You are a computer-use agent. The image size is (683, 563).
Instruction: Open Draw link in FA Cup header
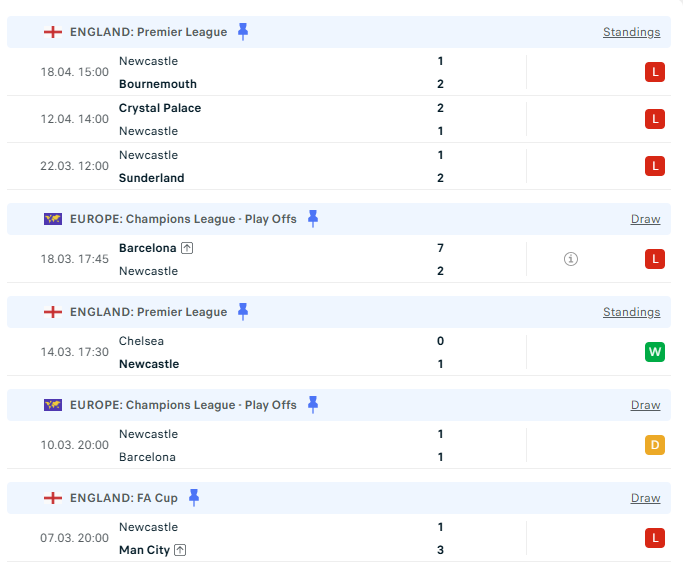645,498
